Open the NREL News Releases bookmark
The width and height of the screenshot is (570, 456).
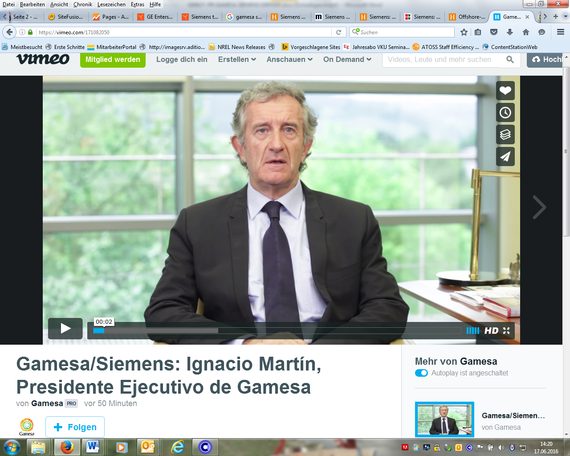click(x=237, y=47)
